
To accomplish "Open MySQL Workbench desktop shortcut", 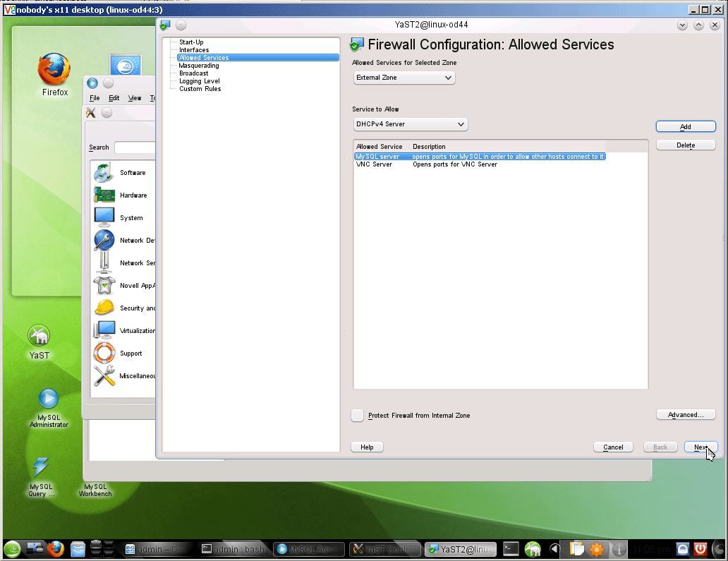I will [95, 490].
